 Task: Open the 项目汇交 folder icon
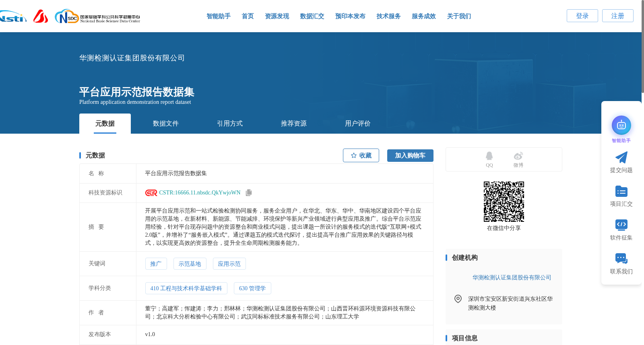coord(621,191)
